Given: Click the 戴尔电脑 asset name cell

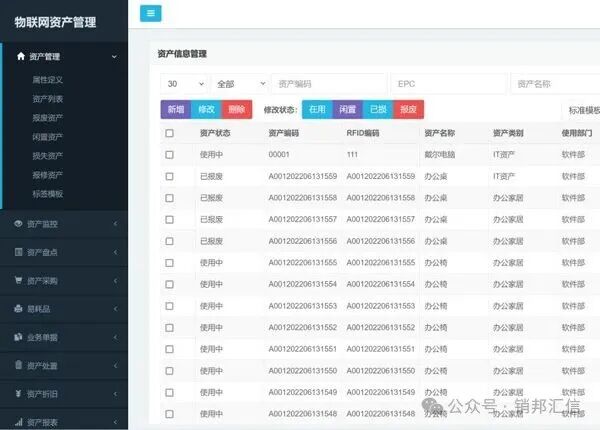Looking at the screenshot, I should click(x=440, y=155).
